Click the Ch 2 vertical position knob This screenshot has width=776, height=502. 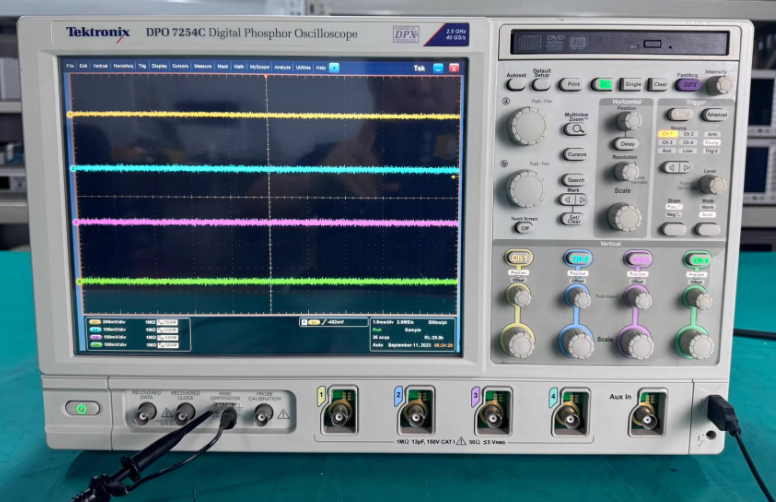coord(579,298)
